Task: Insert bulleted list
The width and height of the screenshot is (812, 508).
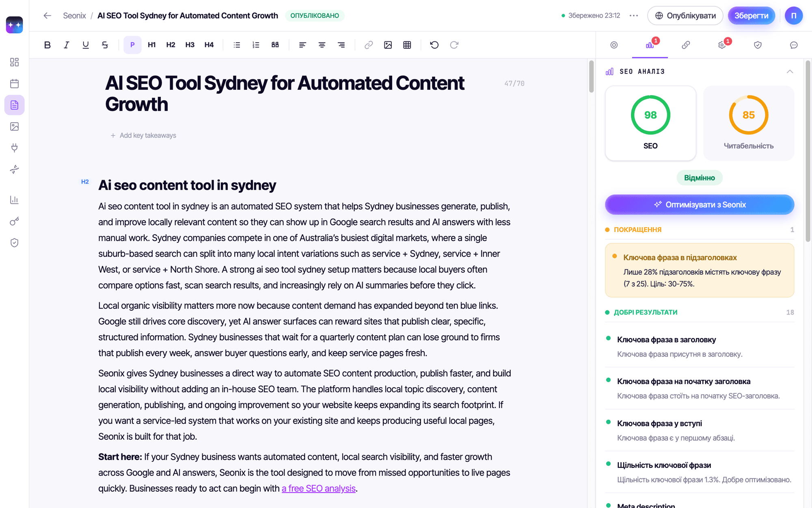Action: pyautogui.click(x=237, y=45)
